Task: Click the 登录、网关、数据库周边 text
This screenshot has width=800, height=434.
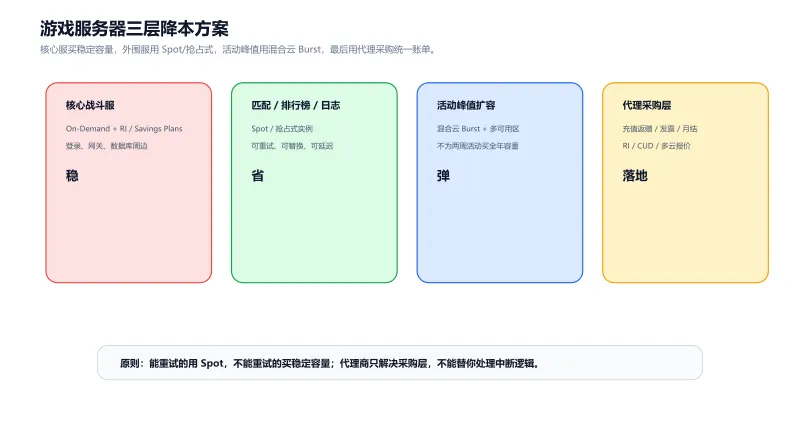Action: click(x=107, y=146)
